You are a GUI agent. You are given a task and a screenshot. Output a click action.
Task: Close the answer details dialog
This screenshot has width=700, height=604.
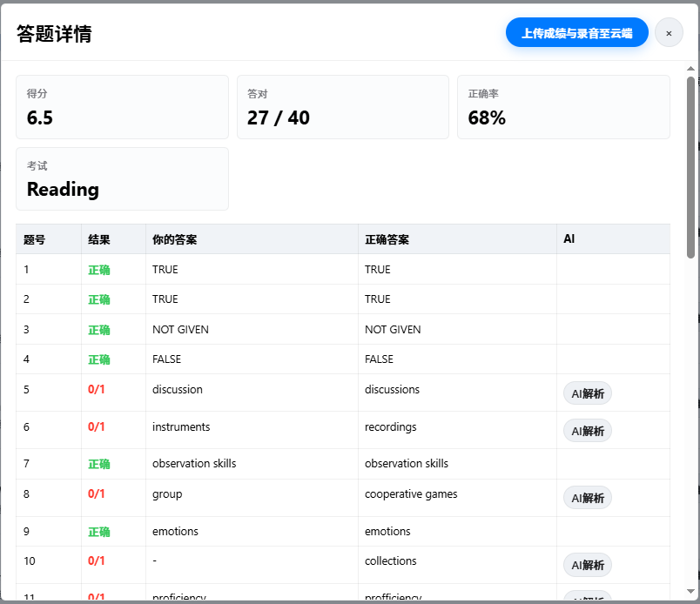(669, 32)
